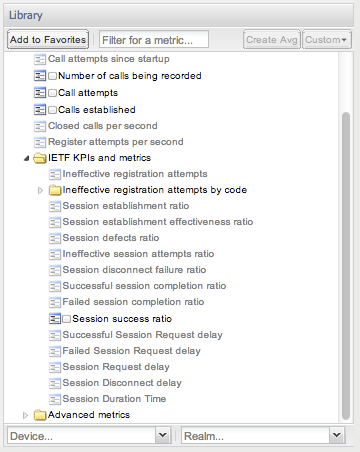Click the Add to Favorites button

coord(48,40)
